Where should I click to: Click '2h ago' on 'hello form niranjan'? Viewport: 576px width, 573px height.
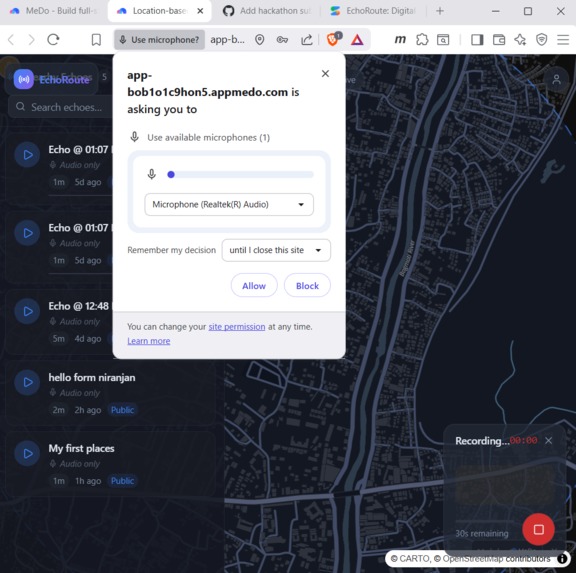pos(88,410)
